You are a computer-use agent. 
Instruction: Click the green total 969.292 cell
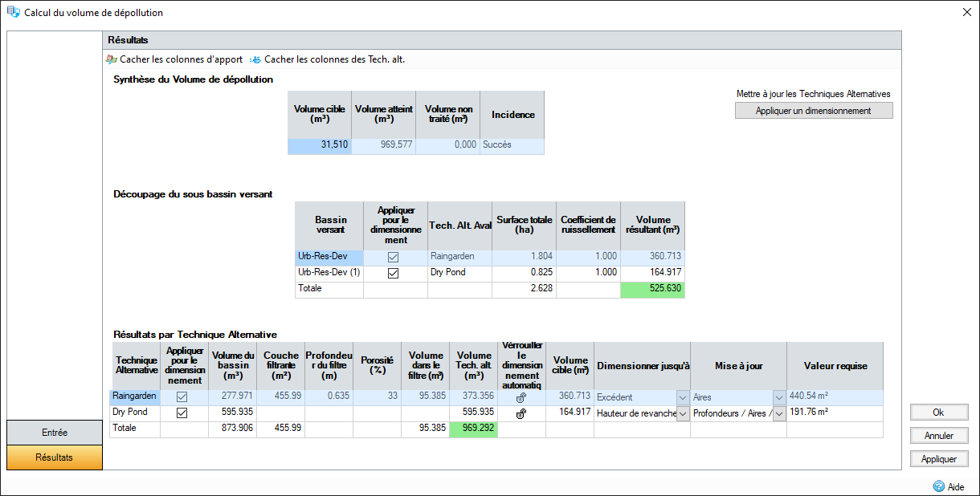coord(474,429)
